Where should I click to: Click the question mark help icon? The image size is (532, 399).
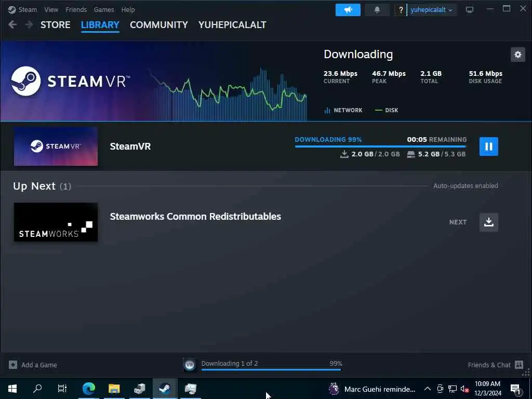401,10
